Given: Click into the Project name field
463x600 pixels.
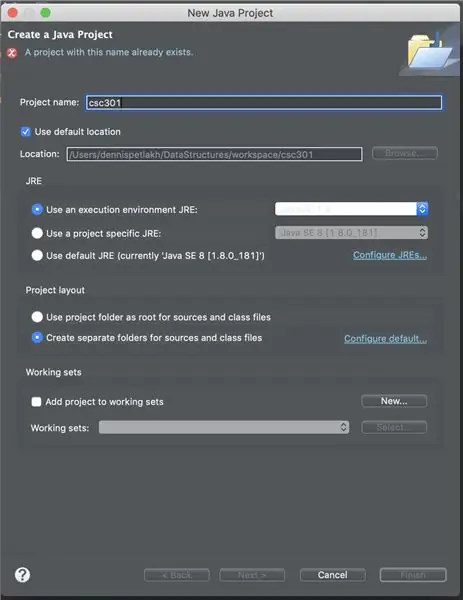Looking at the screenshot, I should [264, 103].
